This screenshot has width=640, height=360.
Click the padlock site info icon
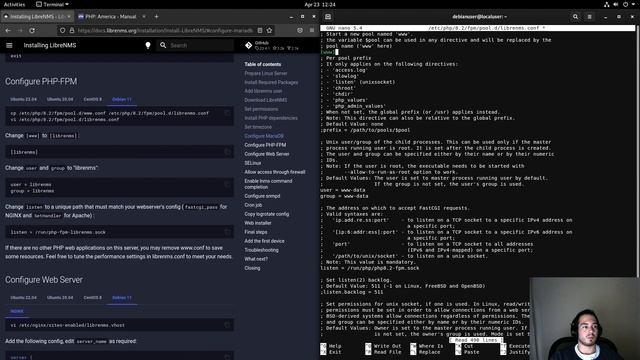72,31
